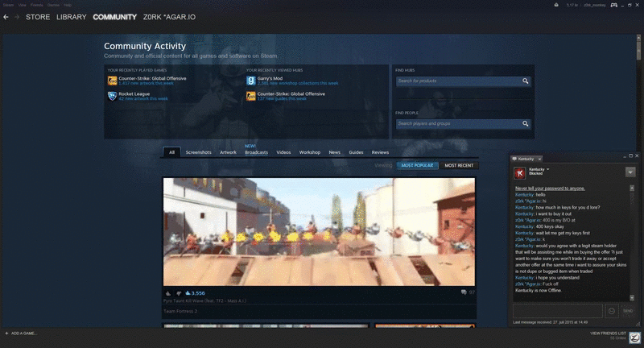Focus the 'Search players and groups' field

tap(459, 124)
